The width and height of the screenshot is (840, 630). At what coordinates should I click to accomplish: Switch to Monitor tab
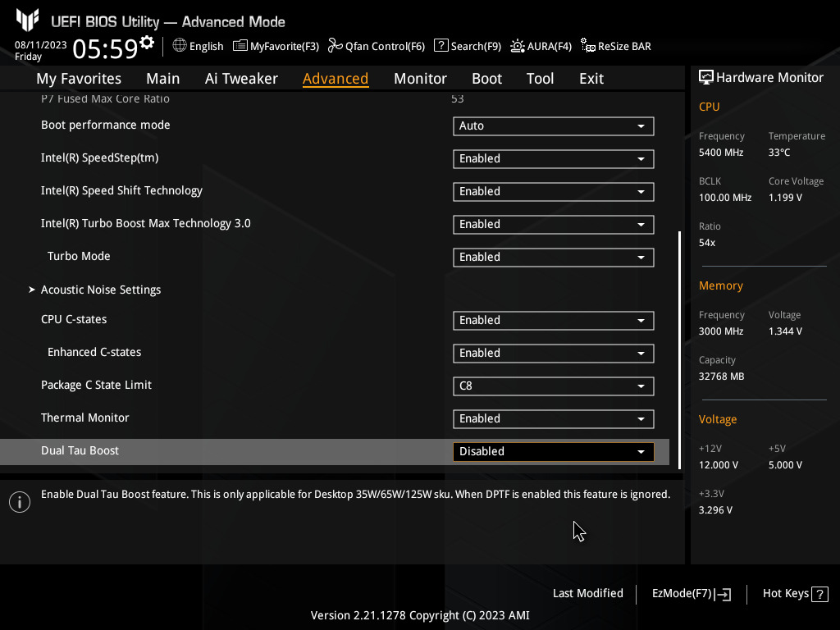420,78
